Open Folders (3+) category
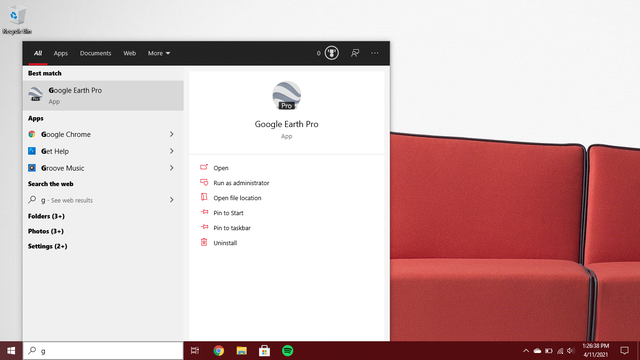 (46, 216)
